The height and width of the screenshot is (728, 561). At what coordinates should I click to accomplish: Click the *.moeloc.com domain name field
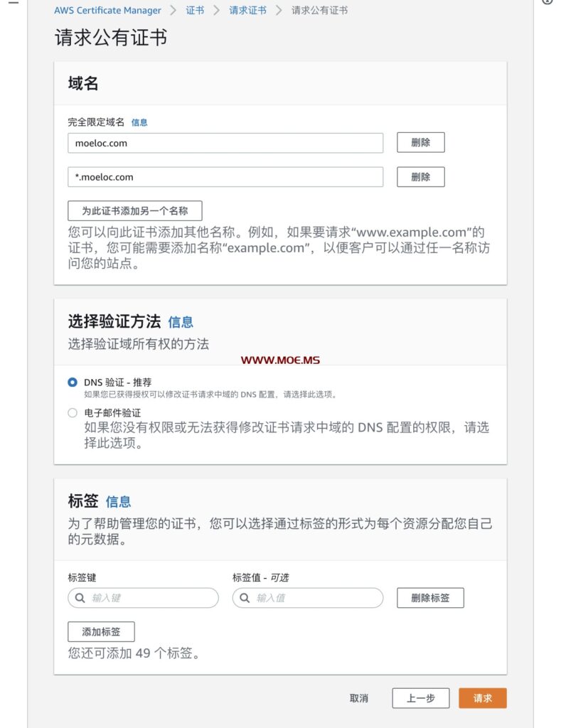click(225, 177)
